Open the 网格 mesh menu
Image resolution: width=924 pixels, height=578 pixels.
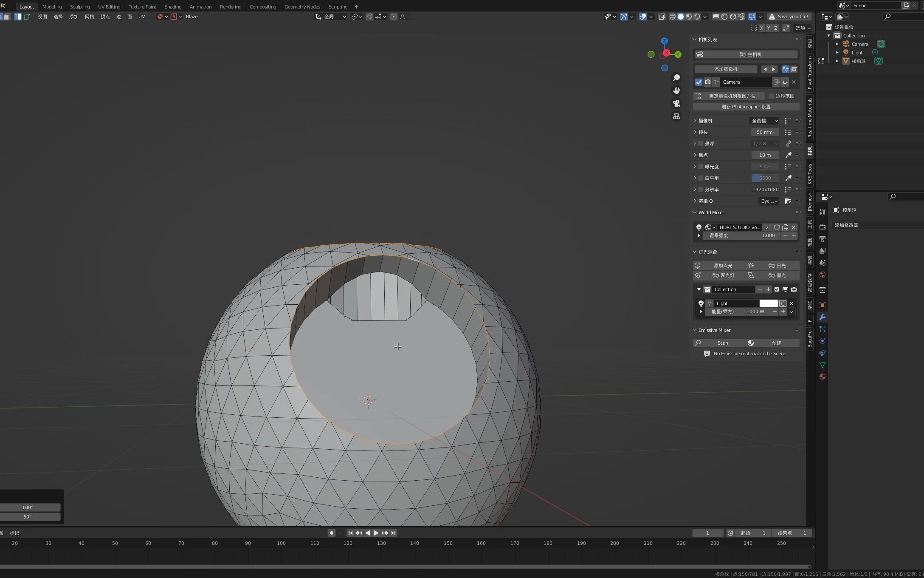coord(89,17)
